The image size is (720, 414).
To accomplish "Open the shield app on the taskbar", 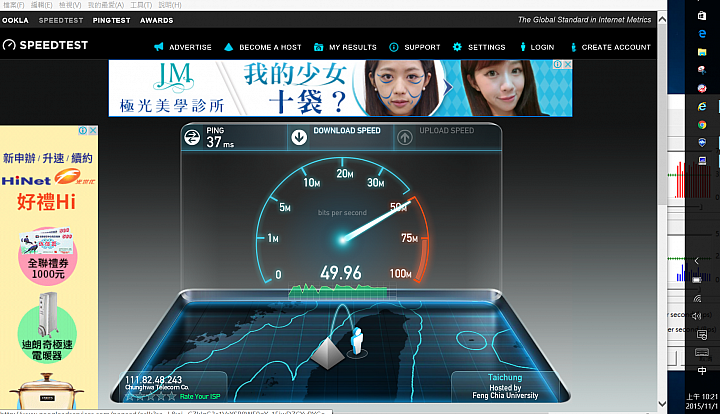I will [702, 142].
